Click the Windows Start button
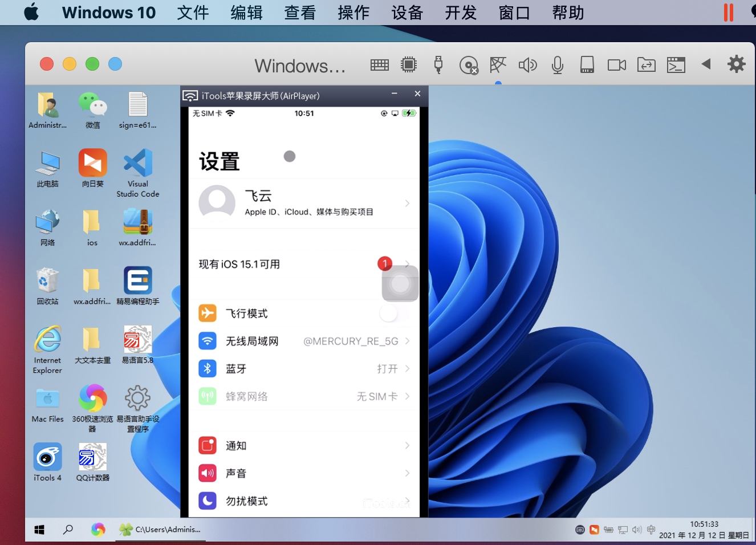Image resolution: width=756 pixels, height=545 pixels. (39, 530)
